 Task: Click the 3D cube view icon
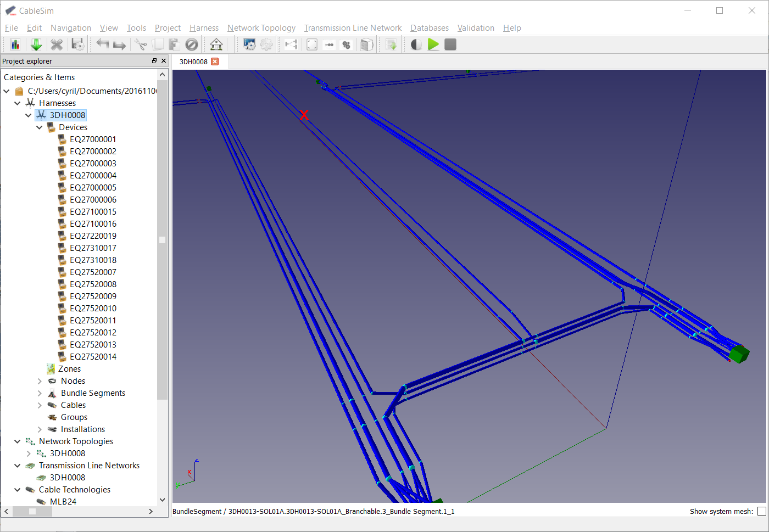(367, 44)
